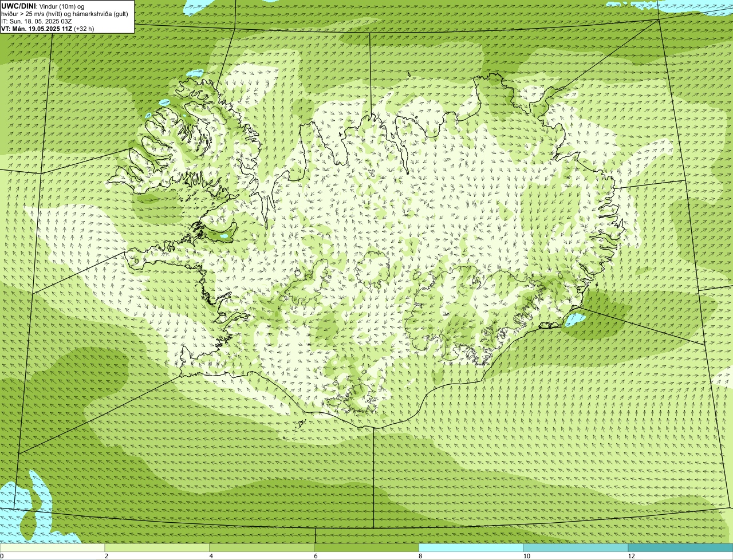The height and width of the screenshot is (560, 733).
Task: Click the cyan 10–12 legend swatch
Action: pos(576,548)
